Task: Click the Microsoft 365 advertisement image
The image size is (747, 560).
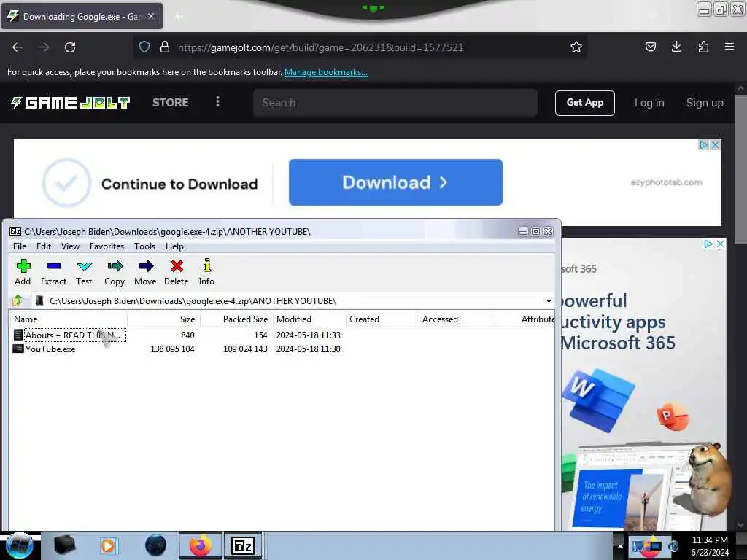Action: [643, 384]
